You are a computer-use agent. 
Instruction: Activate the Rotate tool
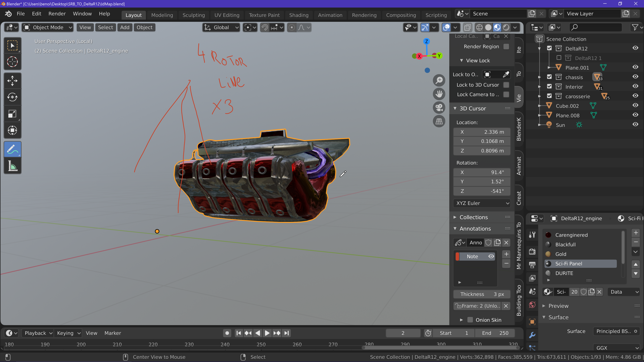[12, 97]
